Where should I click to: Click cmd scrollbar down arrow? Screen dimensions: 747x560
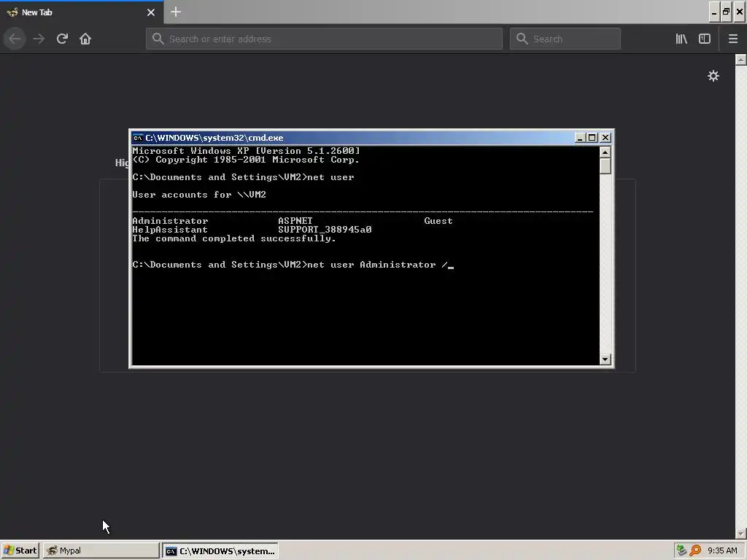605,359
